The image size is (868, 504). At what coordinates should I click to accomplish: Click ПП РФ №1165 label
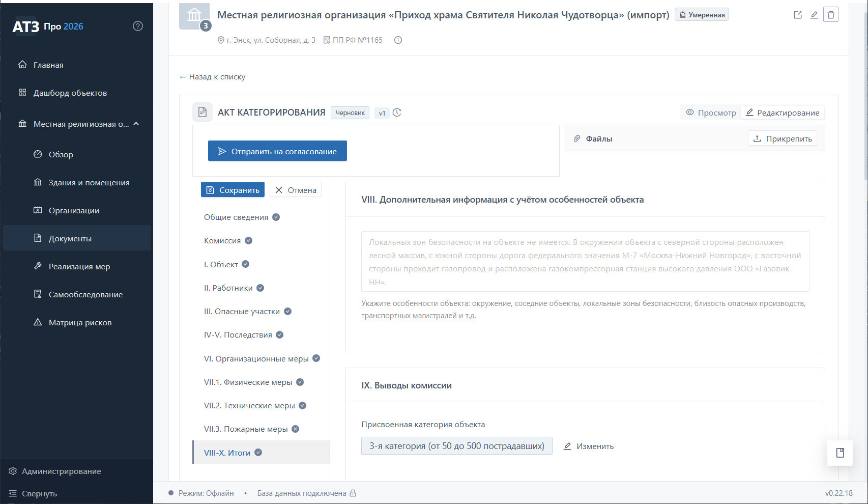[x=353, y=40]
